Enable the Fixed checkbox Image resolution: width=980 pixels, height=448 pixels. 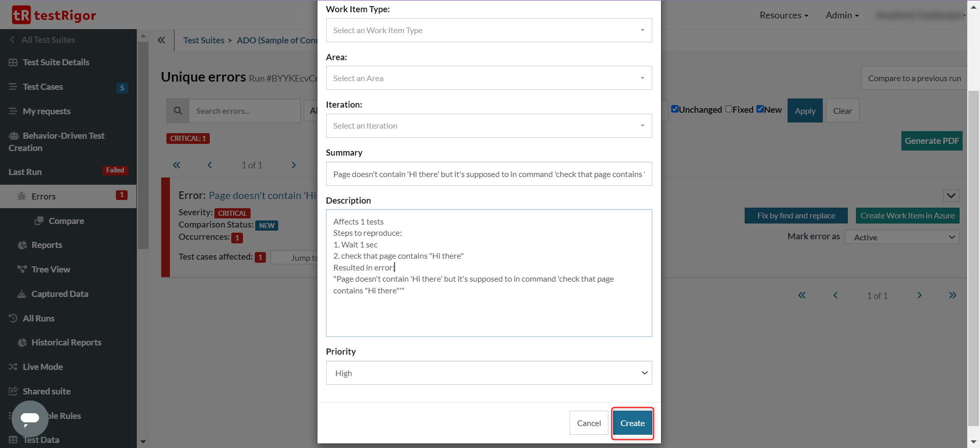pyautogui.click(x=729, y=109)
